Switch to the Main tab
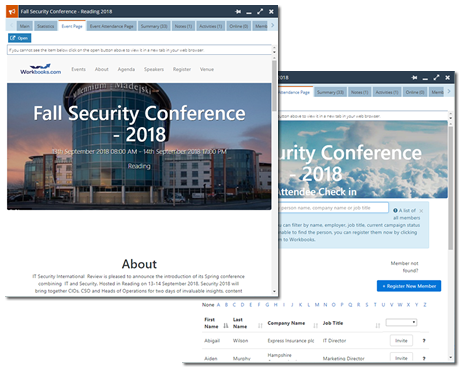Screen dimensions: 467x372 point(25,26)
